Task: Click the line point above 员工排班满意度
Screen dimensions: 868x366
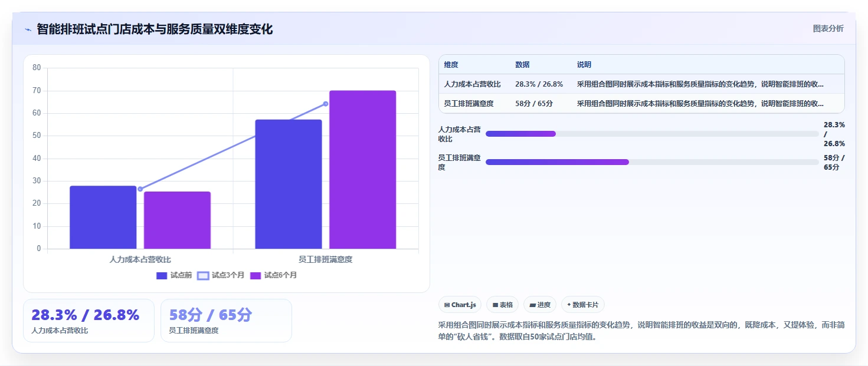Action: pos(326,104)
